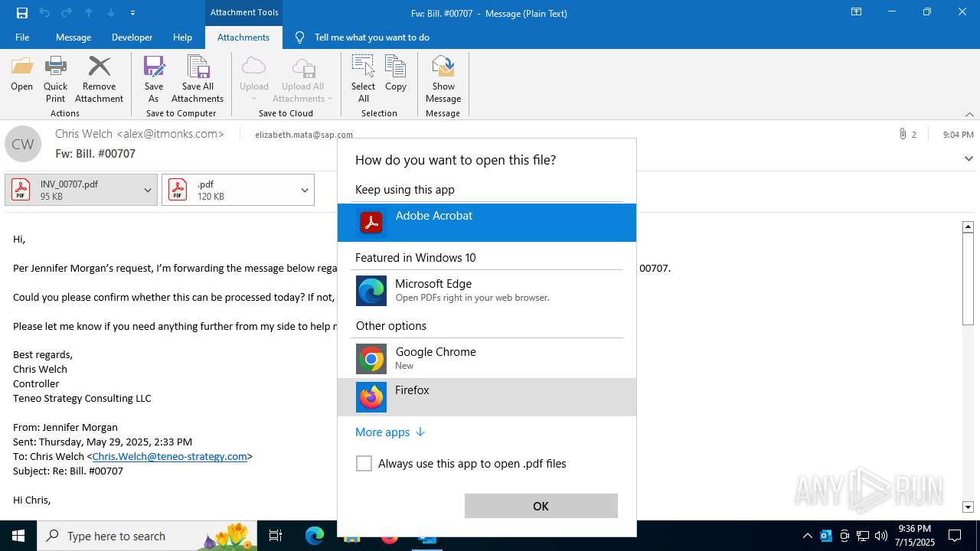The height and width of the screenshot is (551, 980).
Task: Click the 'Teneo Strategy Consulting LLC' signature line
Action: click(82, 398)
